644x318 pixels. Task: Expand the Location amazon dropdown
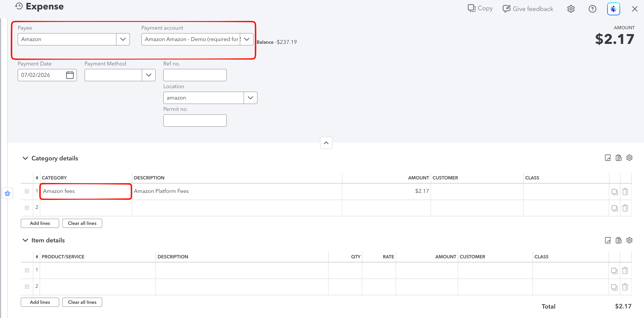click(250, 98)
